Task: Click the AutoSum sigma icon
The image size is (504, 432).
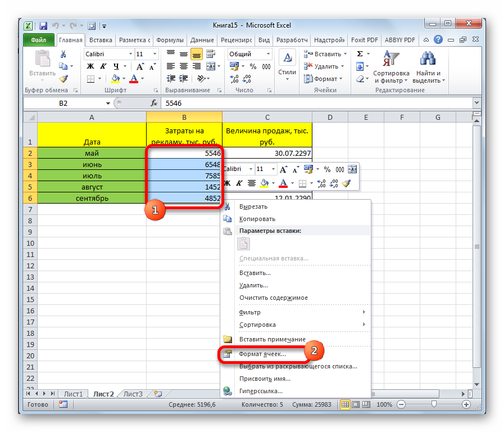Action: (360, 54)
